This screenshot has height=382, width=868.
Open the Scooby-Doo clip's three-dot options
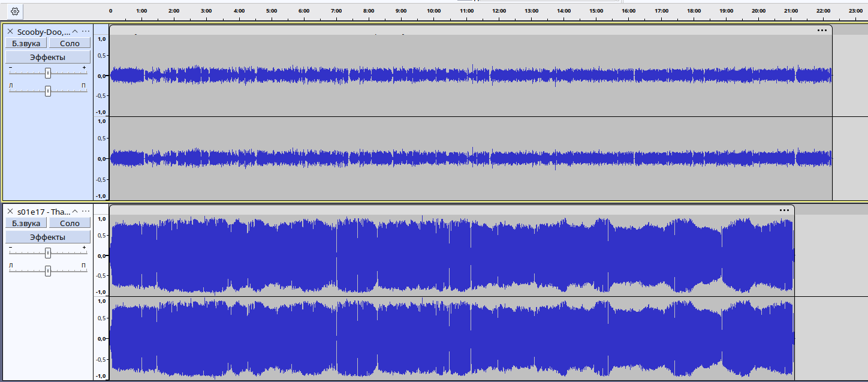822,30
